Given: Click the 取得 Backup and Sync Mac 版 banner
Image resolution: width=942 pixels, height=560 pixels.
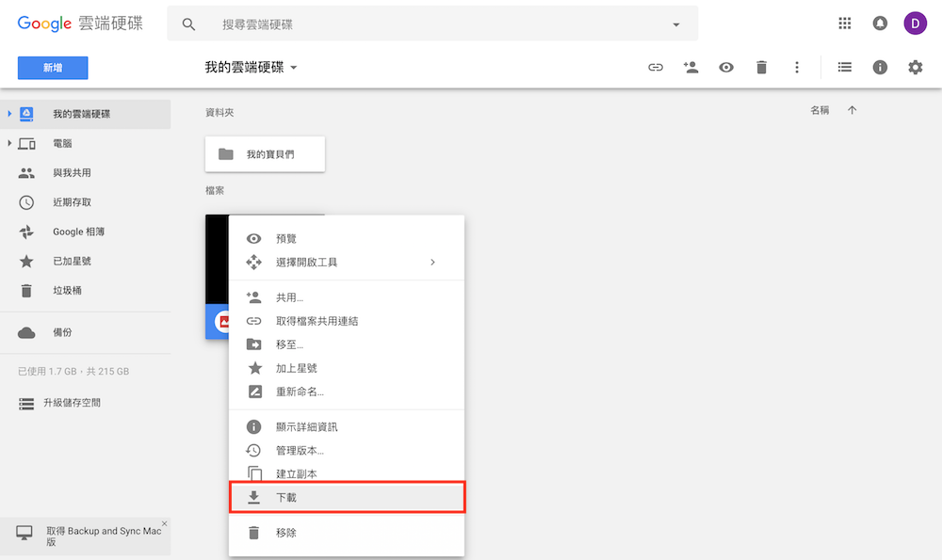Looking at the screenshot, I should click(86, 536).
